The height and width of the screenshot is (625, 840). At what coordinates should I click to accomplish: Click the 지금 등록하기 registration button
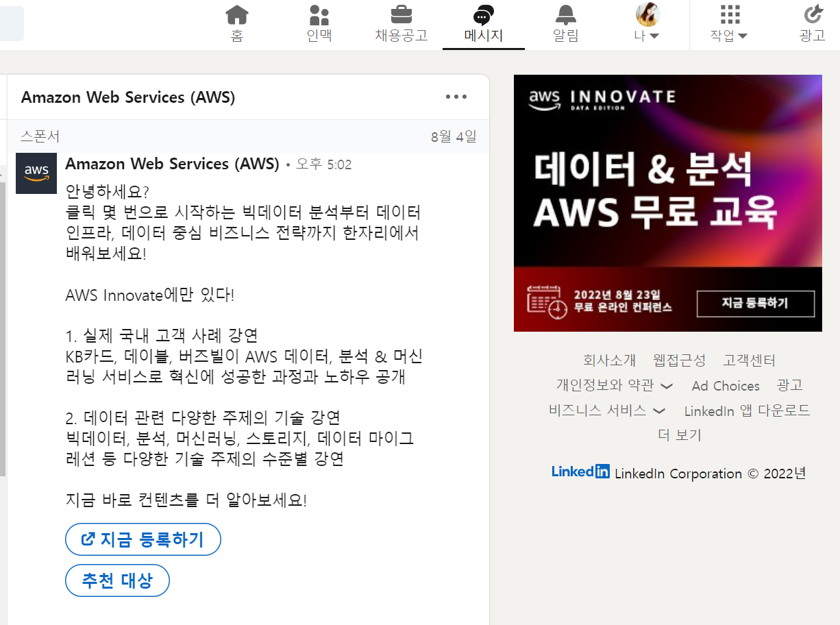click(x=143, y=539)
